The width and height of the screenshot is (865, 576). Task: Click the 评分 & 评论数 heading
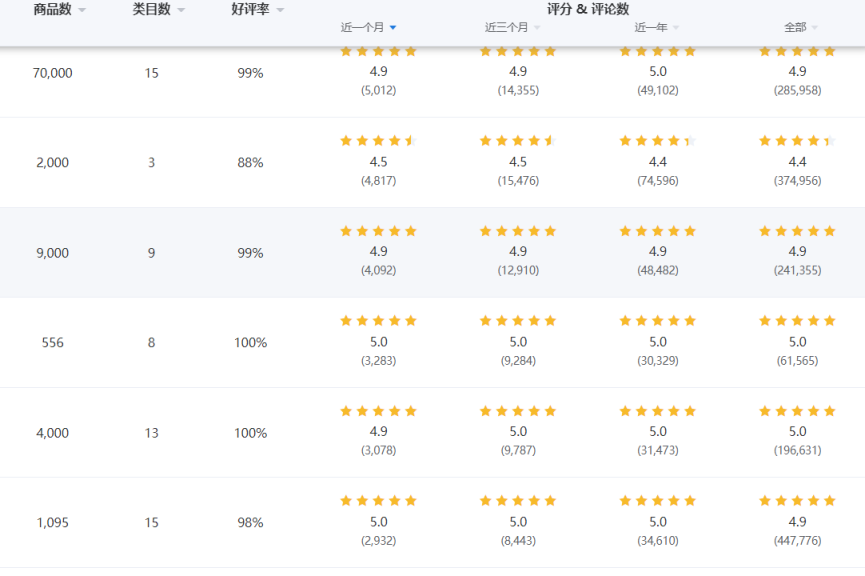[588, 9]
